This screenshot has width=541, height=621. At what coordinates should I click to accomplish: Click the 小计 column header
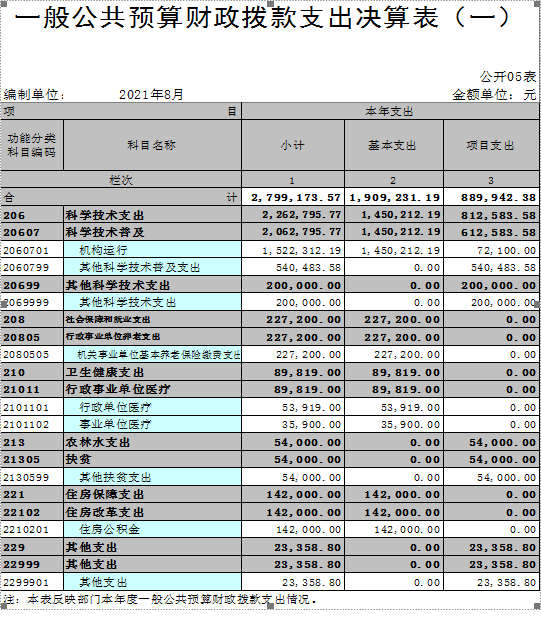[x=293, y=145]
